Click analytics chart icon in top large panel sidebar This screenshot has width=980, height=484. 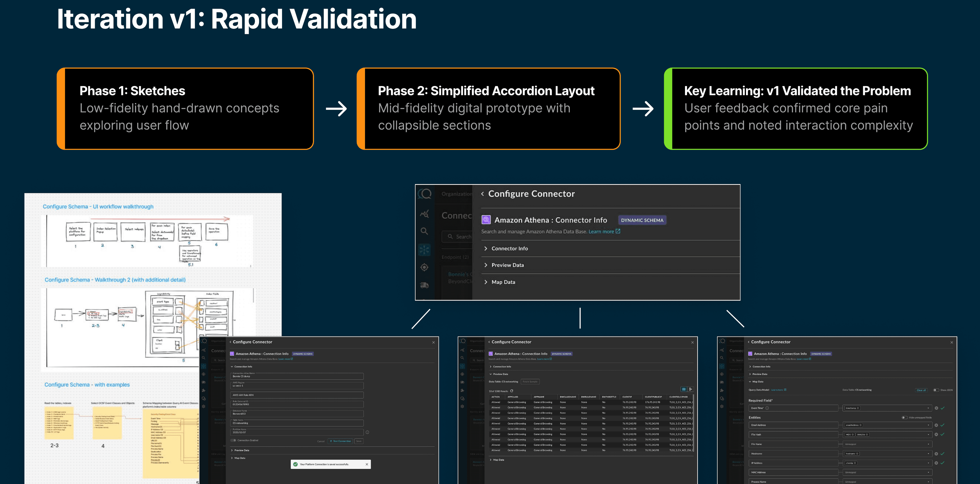click(425, 214)
